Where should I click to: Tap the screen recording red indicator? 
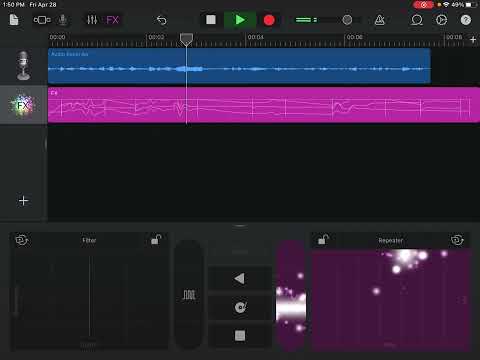(x=423, y=5)
